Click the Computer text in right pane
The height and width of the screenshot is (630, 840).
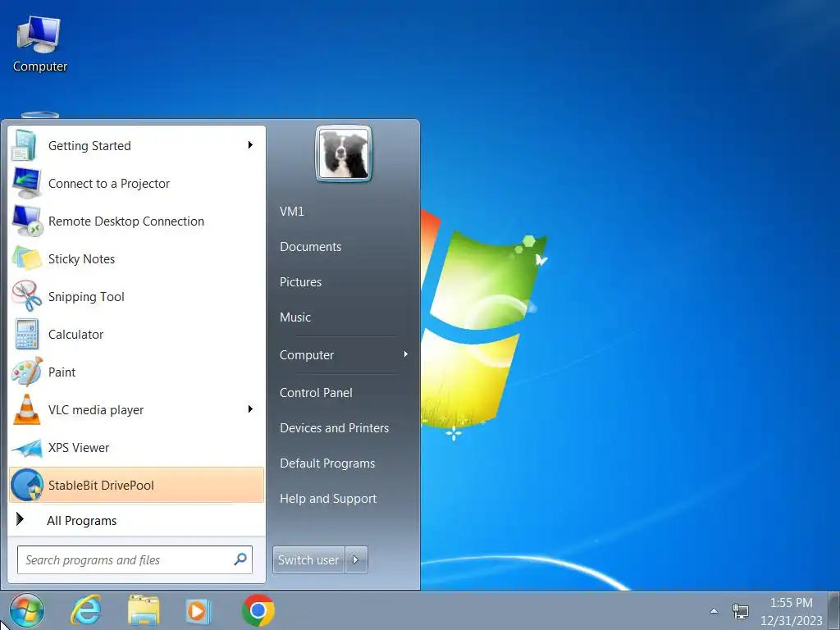(x=307, y=354)
